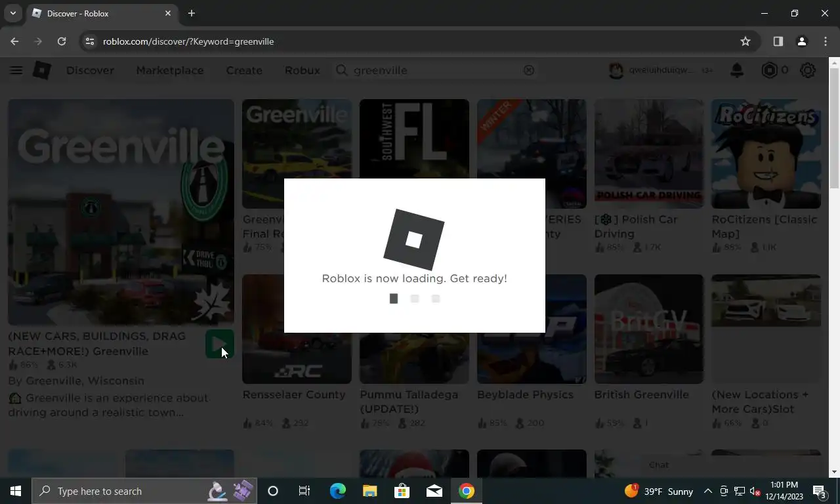Open the Rensselaer County game title
Screen dimensions: 840x504
294,394
